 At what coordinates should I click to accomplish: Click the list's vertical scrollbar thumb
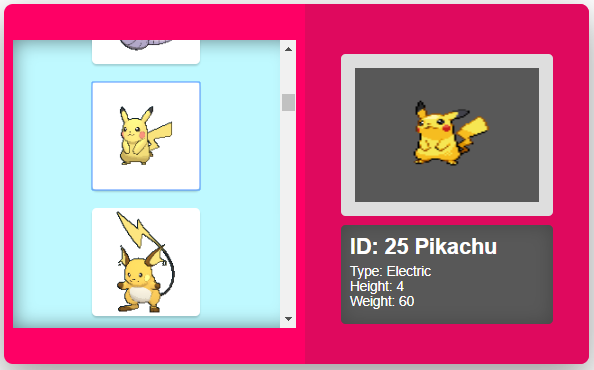(288, 103)
